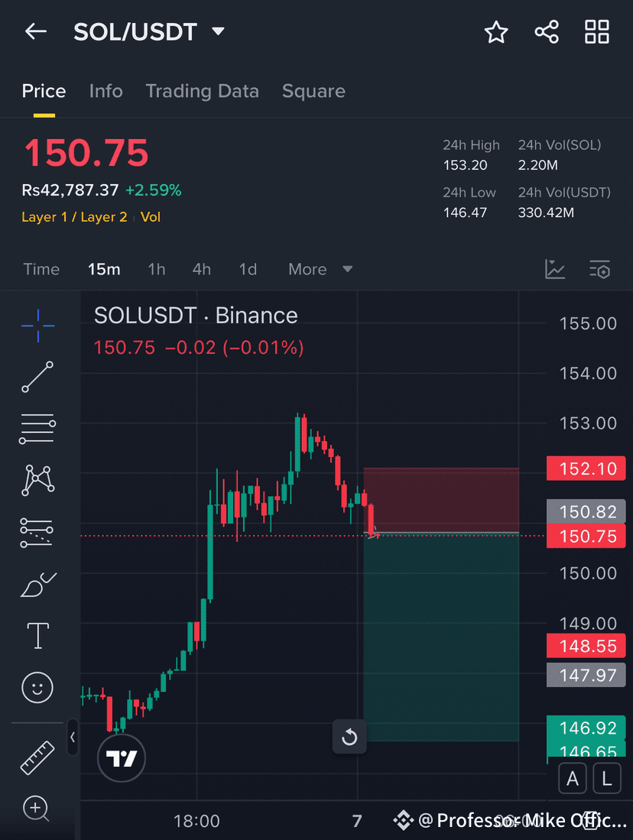Click the 24h Vol(USDT) 330.42M value

546,212
